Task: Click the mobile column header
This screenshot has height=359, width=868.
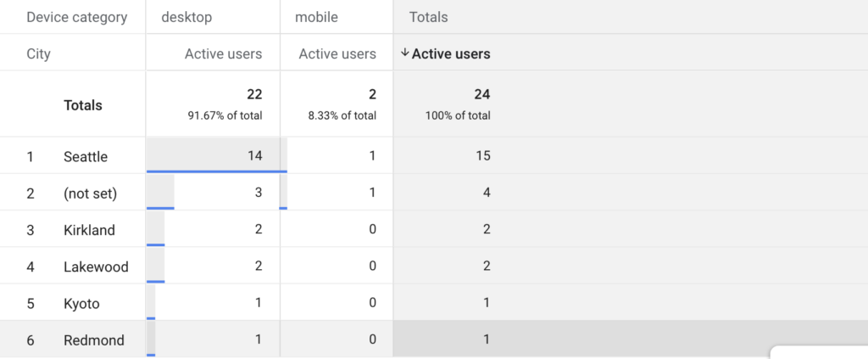Action: click(316, 17)
